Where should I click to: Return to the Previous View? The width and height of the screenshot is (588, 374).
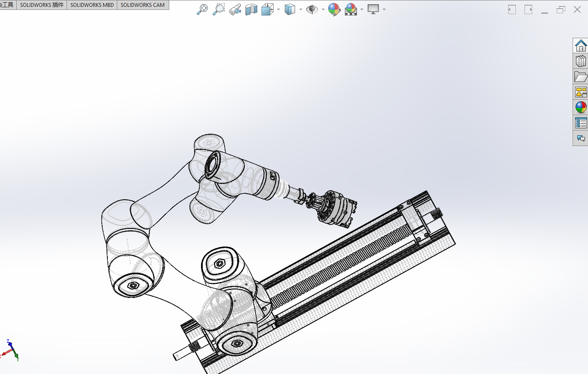tap(235, 9)
